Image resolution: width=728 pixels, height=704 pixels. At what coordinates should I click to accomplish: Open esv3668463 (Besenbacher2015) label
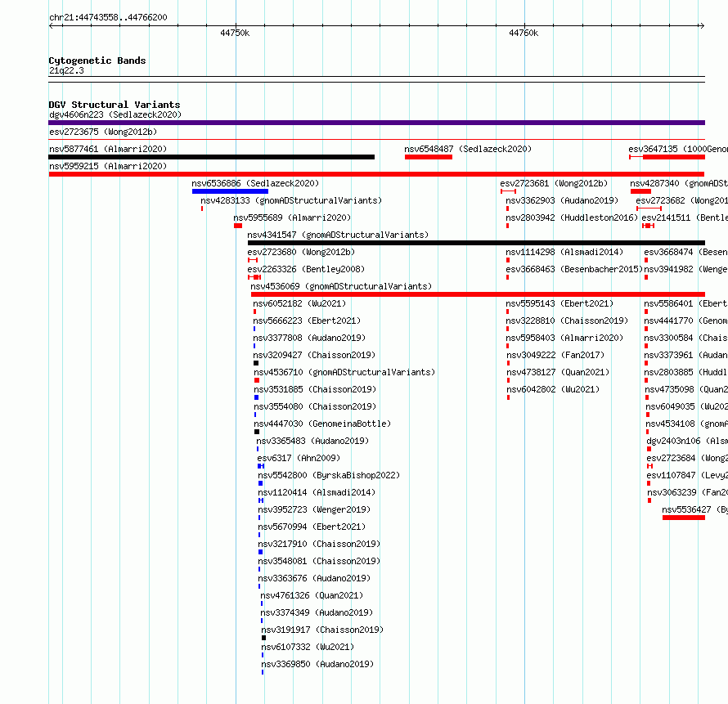574,269
